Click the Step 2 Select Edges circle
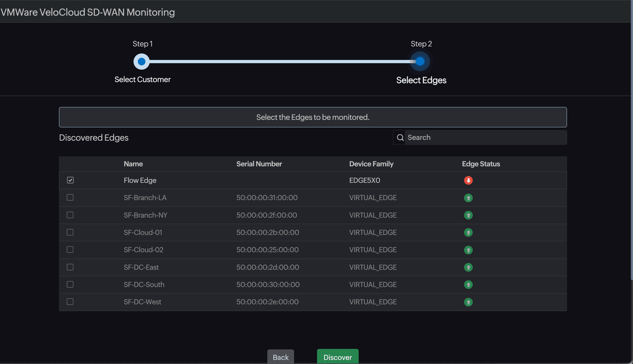Viewport: 633px width, 364px height. [420, 61]
